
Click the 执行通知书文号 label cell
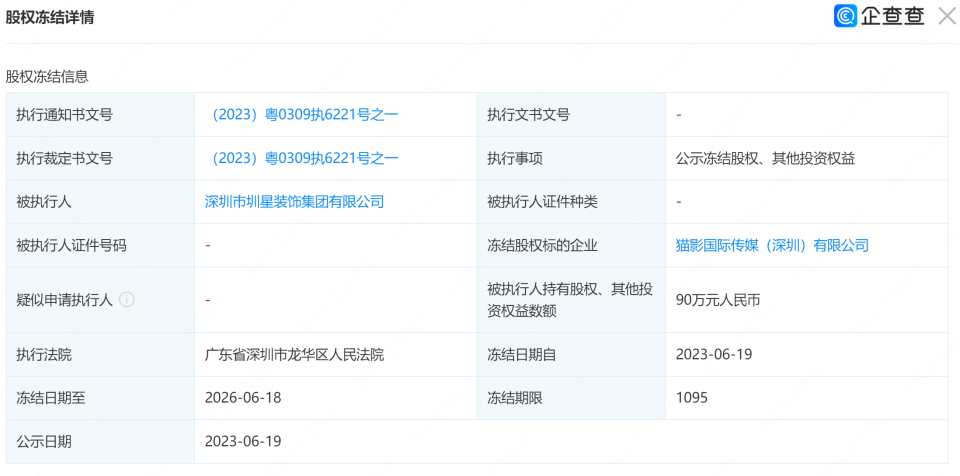point(100,115)
